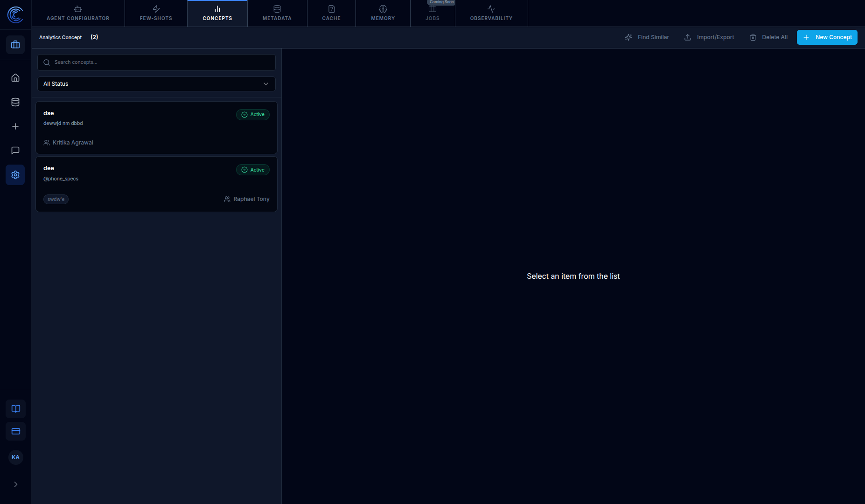Click the swdw'e tag

[56, 199]
